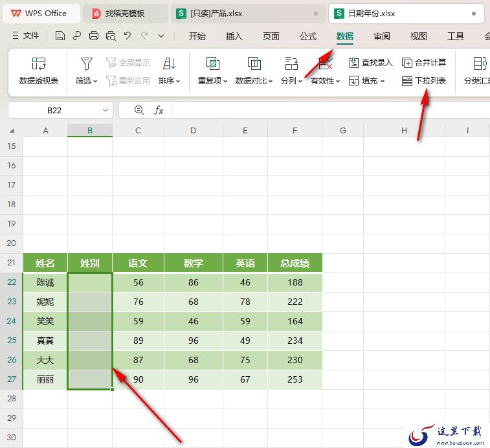Click the 筛选 filter funnel icon
Image resolution: width=490 pixels, height=448 pixels.
tap(86, 63)
